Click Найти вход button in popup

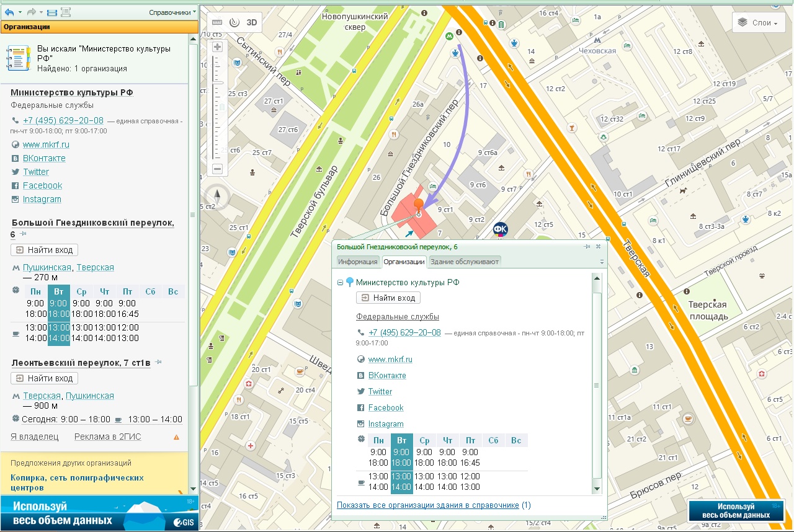[x=390, y=298]
